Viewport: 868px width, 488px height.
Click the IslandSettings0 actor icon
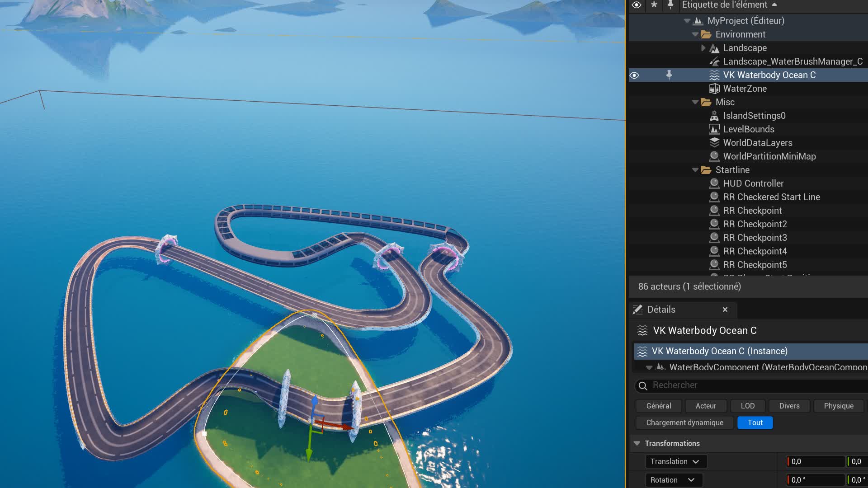tap(714, 116)
